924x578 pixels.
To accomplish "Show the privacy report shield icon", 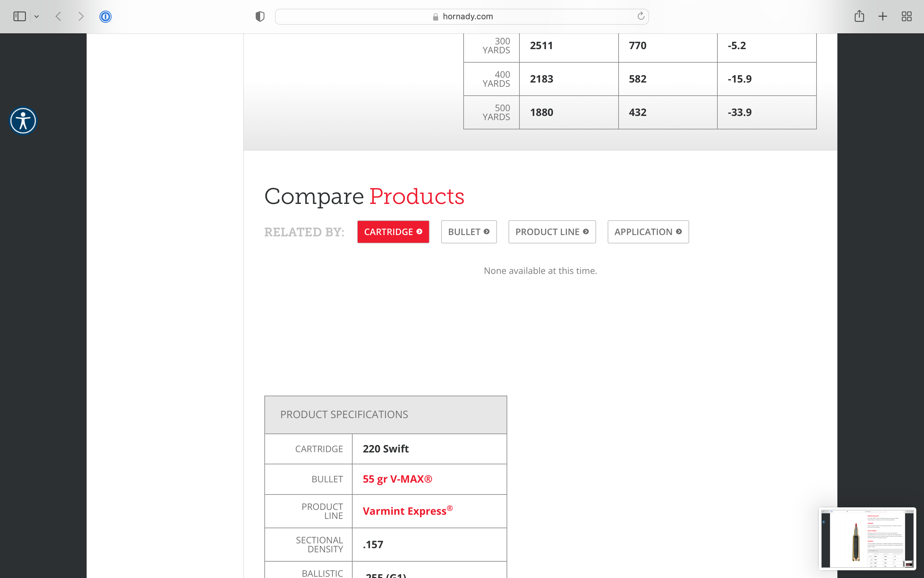I will pos(260,16).
